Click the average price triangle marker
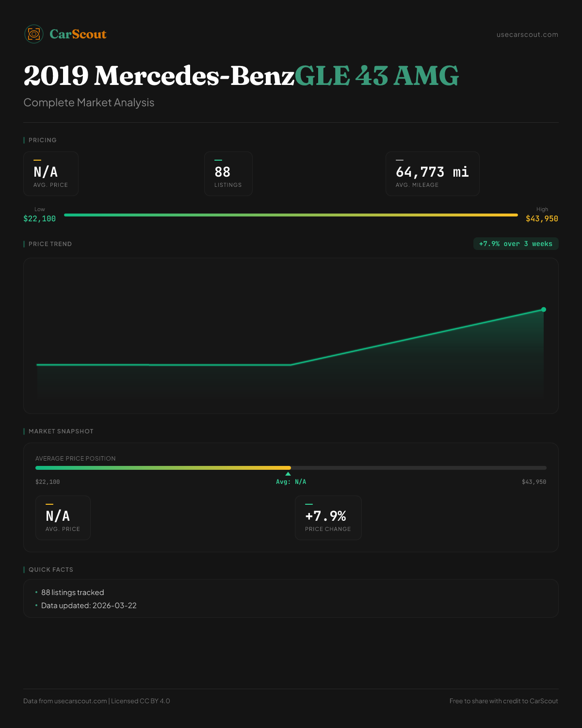 tap(288, 474)
